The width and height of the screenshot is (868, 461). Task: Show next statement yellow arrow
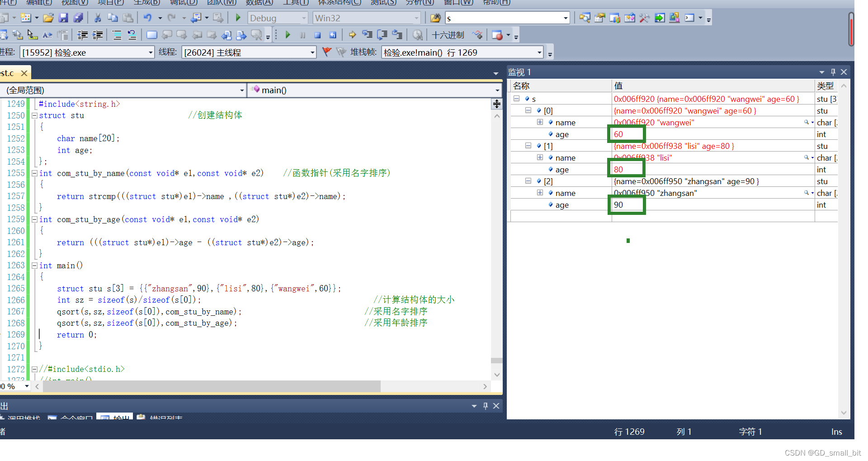(352, 35)
